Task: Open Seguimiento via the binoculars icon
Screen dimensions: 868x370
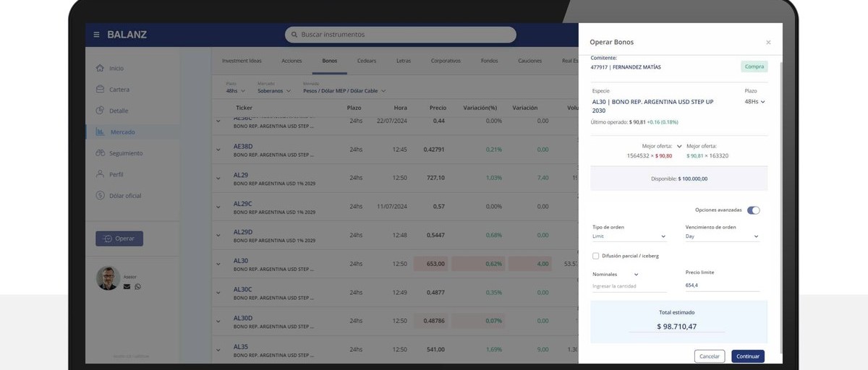Action: coord(100,153)
